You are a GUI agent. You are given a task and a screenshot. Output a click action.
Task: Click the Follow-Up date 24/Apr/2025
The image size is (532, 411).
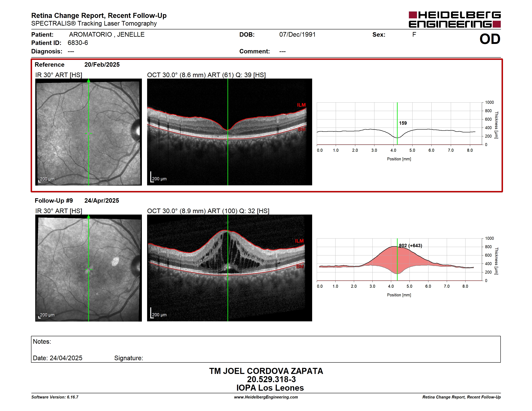tap(102, 201)
